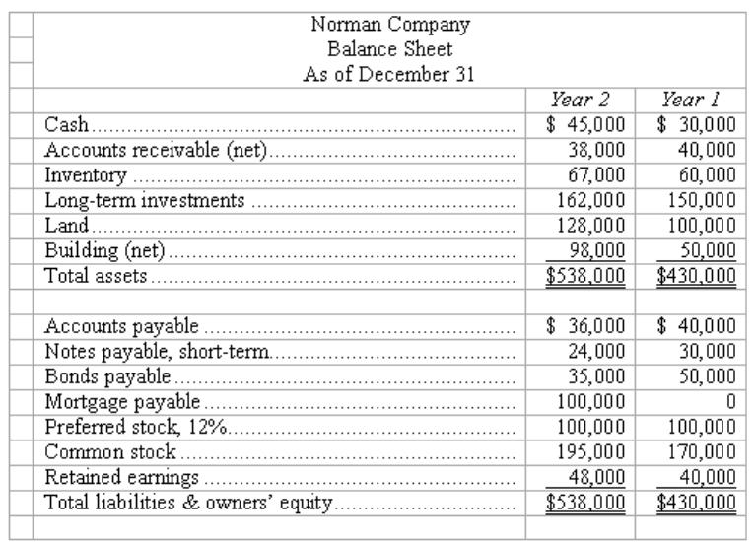The height and width of the screenshot is (542, 756).
Task: Select Year 2 Mortgage payable value 100,000
Action: click(x=590, y=402)
